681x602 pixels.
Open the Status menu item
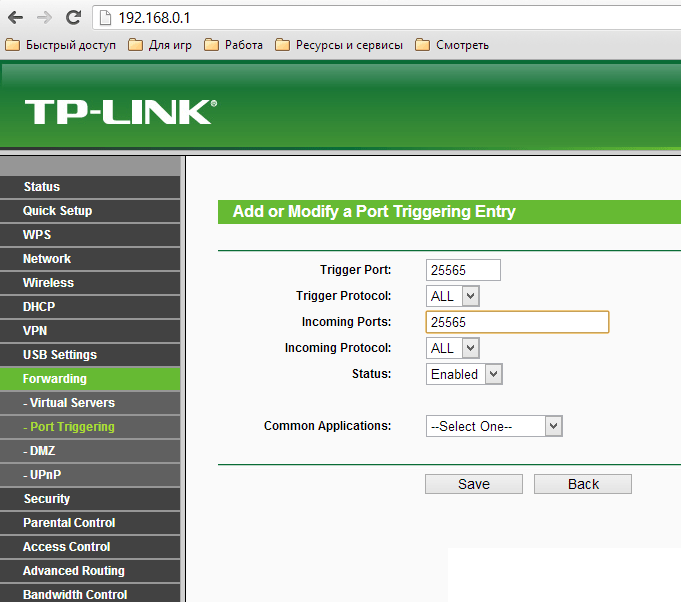(90, 187)
